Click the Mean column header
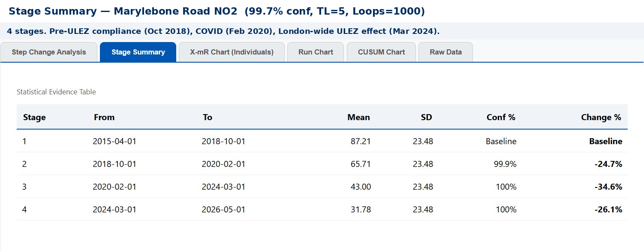Image resolution: width=644 pixels, height=251 pixels. 358,117
